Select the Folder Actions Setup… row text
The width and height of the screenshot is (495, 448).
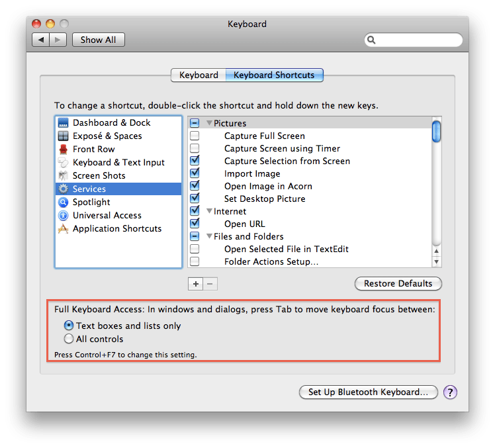click(x=271, y=262)
